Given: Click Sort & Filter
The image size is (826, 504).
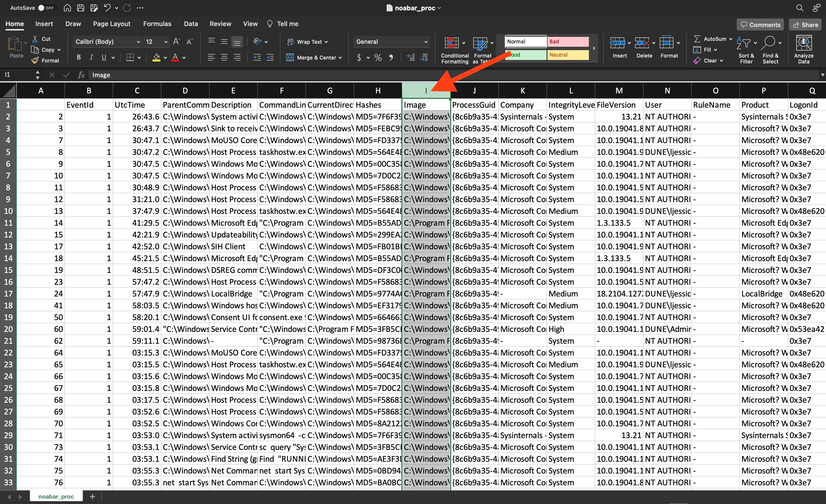Looking at the screenshot, I should coord(746,50).
